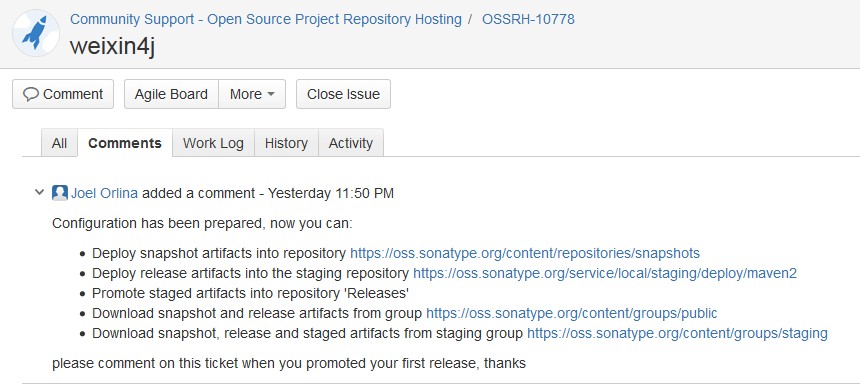The width and height of the screenshot is (860, 392).
Task: Open the More dropdown menu
Action: 252,94
